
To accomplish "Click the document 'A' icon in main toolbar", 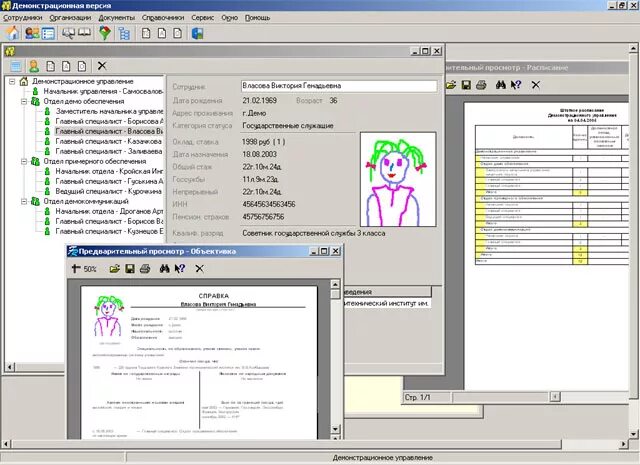I will coord(162,33).
